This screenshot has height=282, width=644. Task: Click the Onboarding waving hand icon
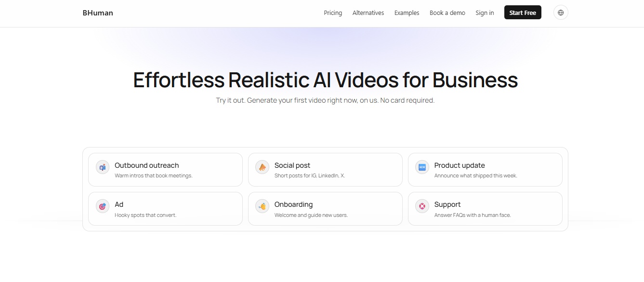(x=263, y=206)
